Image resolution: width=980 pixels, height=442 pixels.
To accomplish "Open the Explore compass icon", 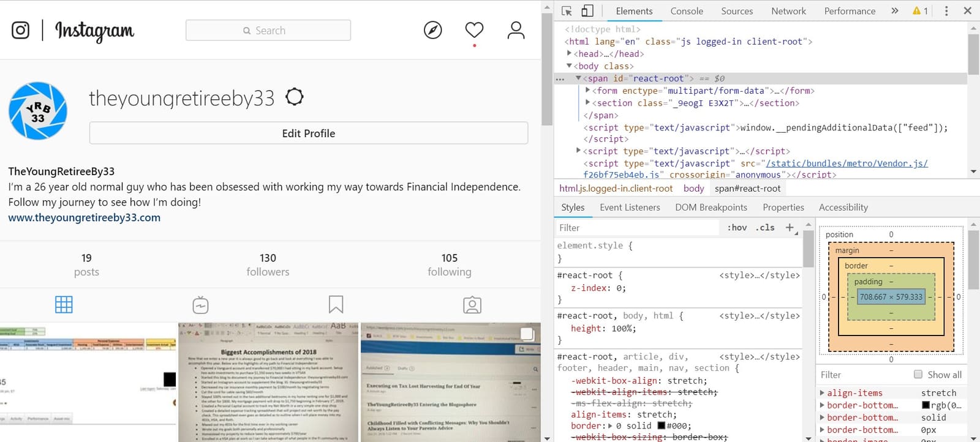I will point(433,30).
